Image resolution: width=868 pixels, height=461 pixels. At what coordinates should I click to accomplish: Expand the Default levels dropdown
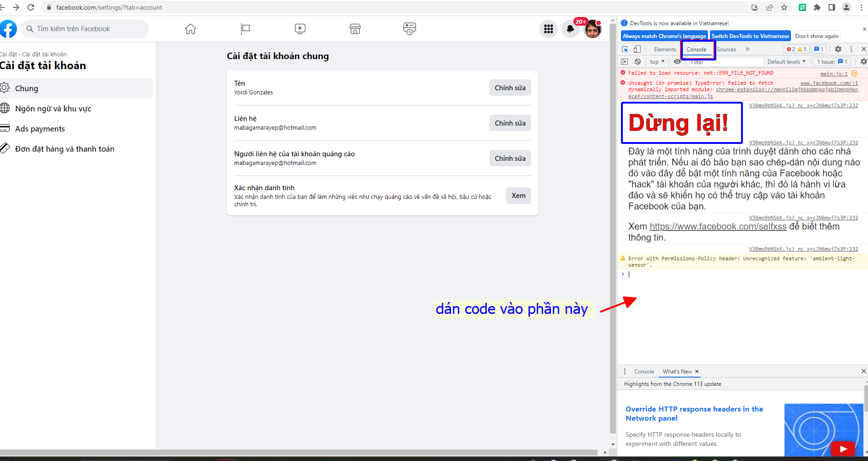[786, 61]
